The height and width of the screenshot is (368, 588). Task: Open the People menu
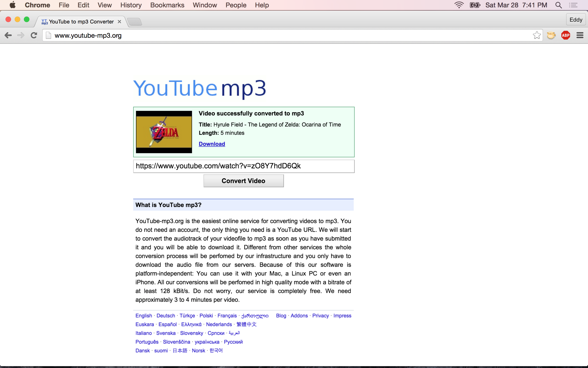click(x=236, y=5)
